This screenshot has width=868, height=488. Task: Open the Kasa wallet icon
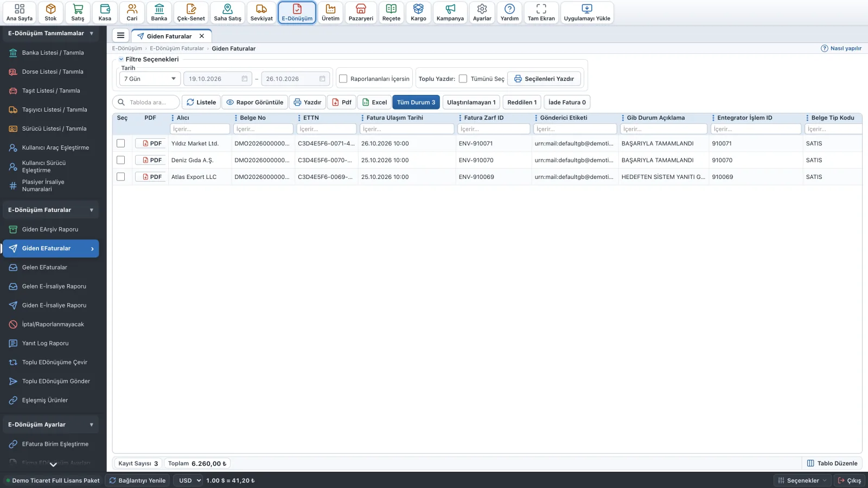pos(105,12)
